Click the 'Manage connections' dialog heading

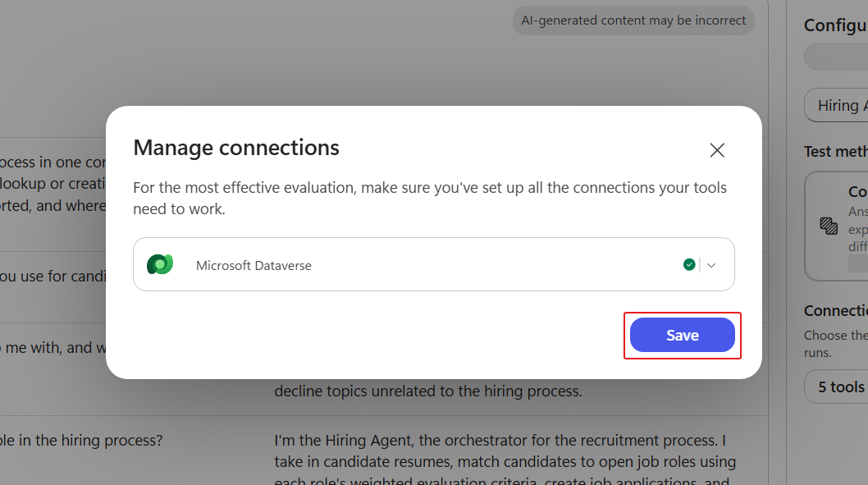click(236, 148)
